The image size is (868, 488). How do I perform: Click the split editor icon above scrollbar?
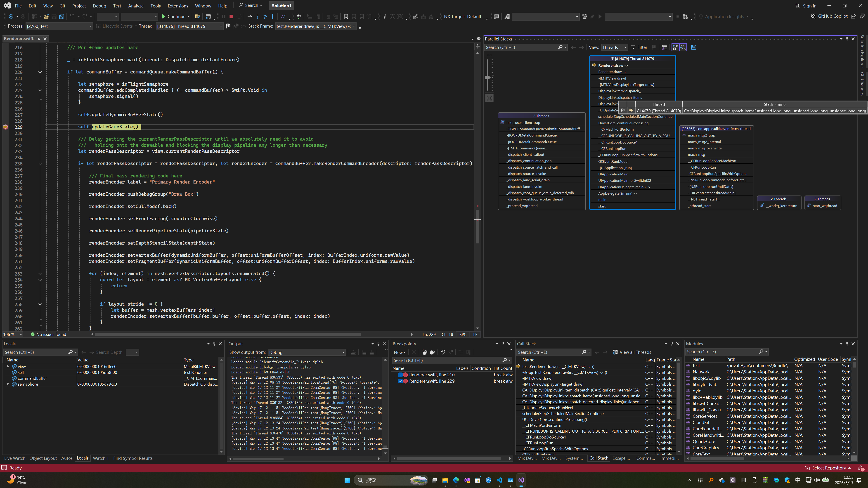478,47
